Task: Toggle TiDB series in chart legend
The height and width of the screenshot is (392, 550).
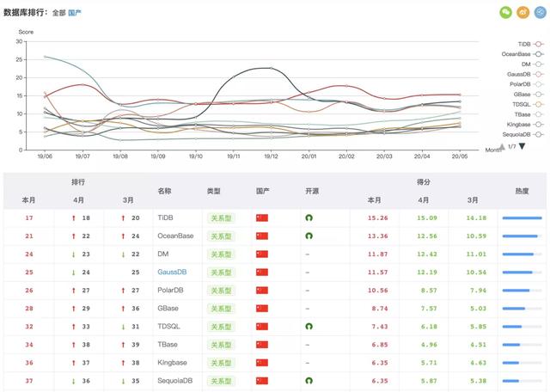Action: point(531,44)
